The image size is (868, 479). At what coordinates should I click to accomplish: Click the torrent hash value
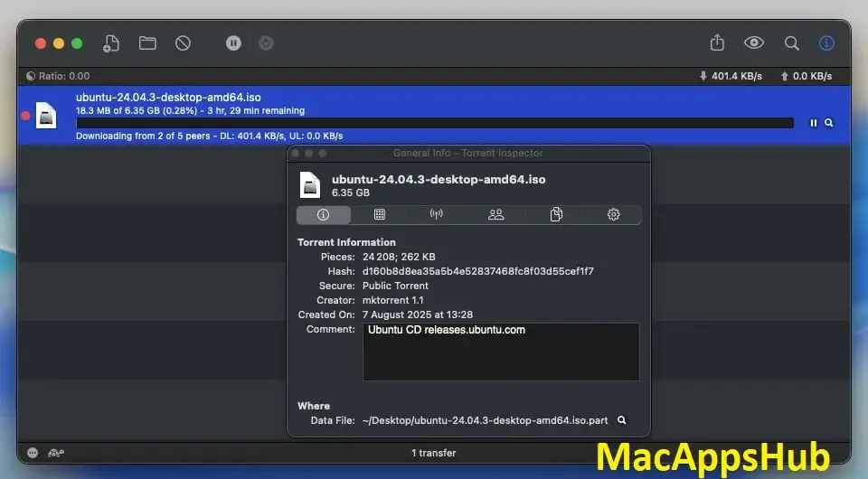click(477, 271)
